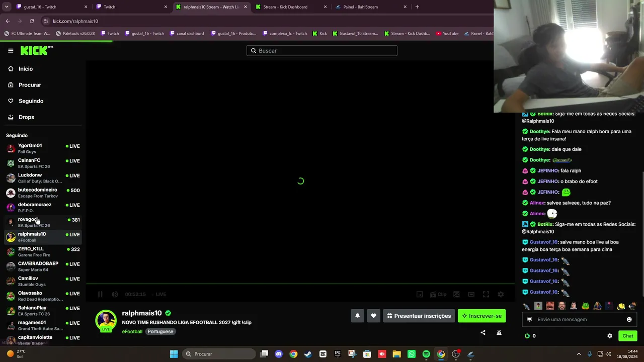Open the YouTube bookmark
Image resolution: width=644 pixels, height=362 pixels.
pos(447,34)
